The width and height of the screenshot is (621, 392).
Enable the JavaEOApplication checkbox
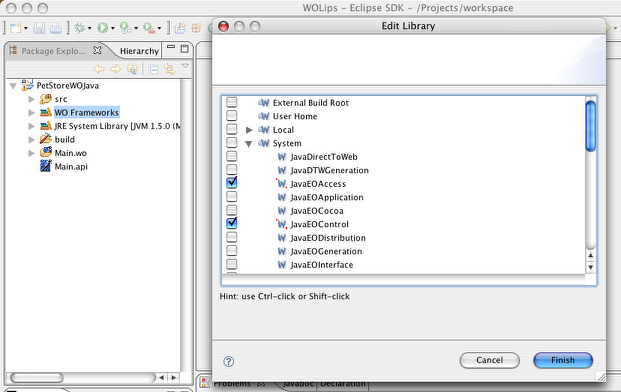[x=232, y=196]
